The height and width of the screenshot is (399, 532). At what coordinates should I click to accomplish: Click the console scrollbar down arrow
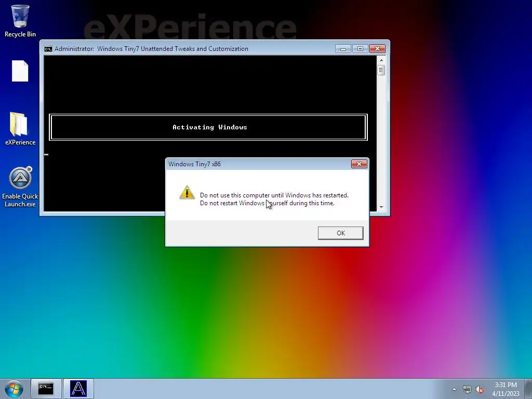[381, 207]
